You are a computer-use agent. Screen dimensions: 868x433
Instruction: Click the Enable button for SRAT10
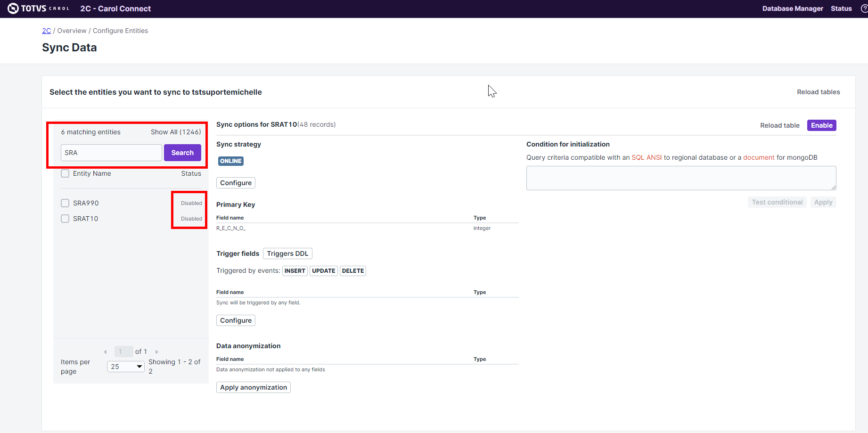pyautogui.click(x=821, y=125)
